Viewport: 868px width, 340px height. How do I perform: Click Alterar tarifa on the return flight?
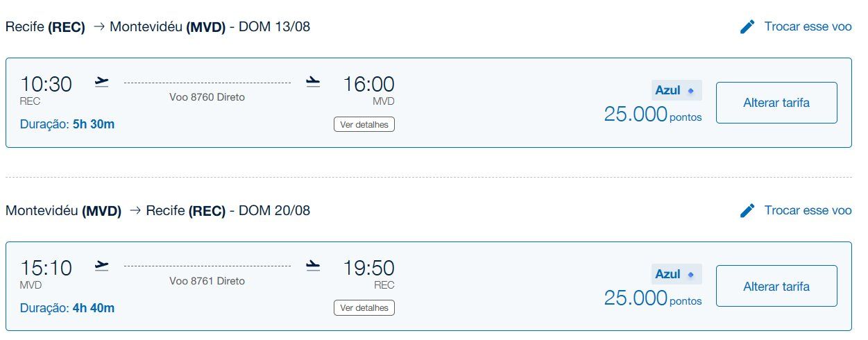coord(776,286)
